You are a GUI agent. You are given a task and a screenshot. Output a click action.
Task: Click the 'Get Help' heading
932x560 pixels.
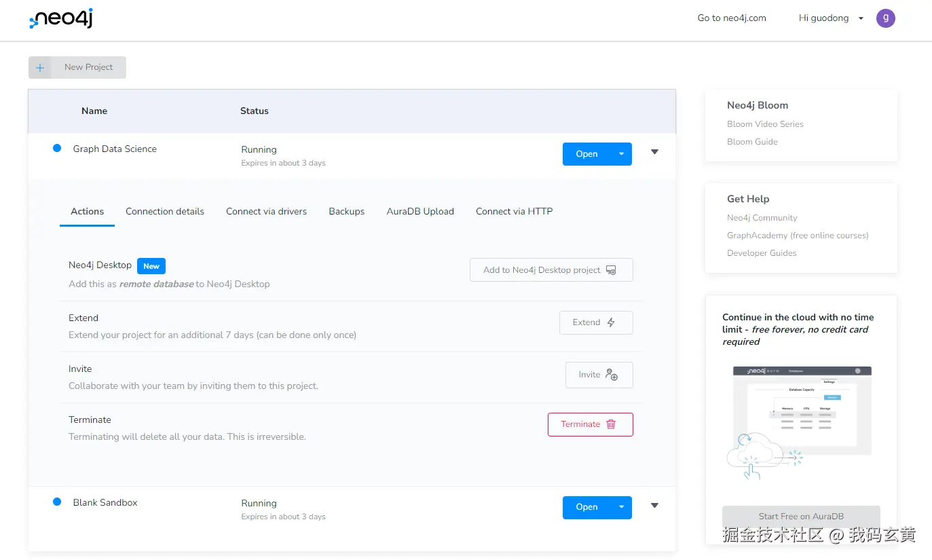pyautogui.click(x=748, y=199)
